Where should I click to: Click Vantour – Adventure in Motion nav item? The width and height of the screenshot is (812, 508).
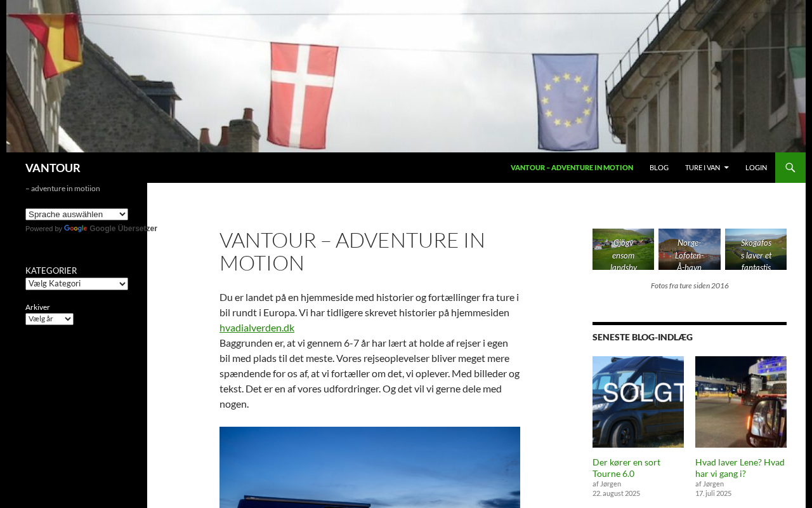tap(572, 168)
